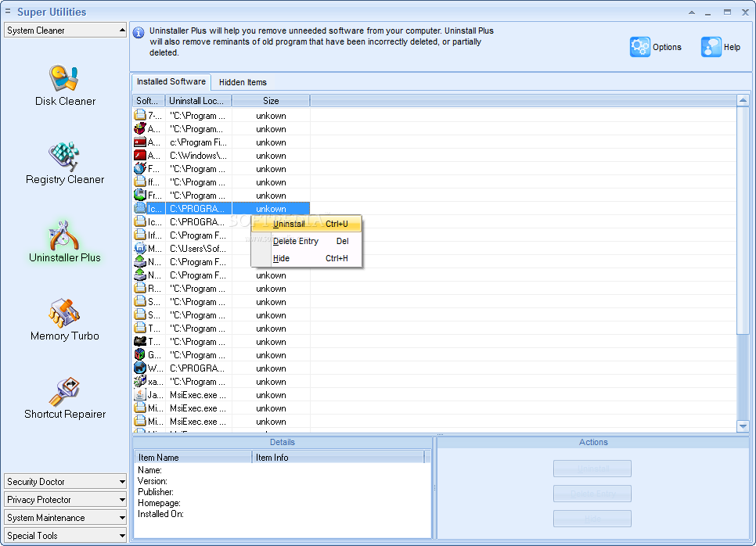Select the c:\Program Fi... location cell
The height and width of the screenshot is (546, 756).
198,142
